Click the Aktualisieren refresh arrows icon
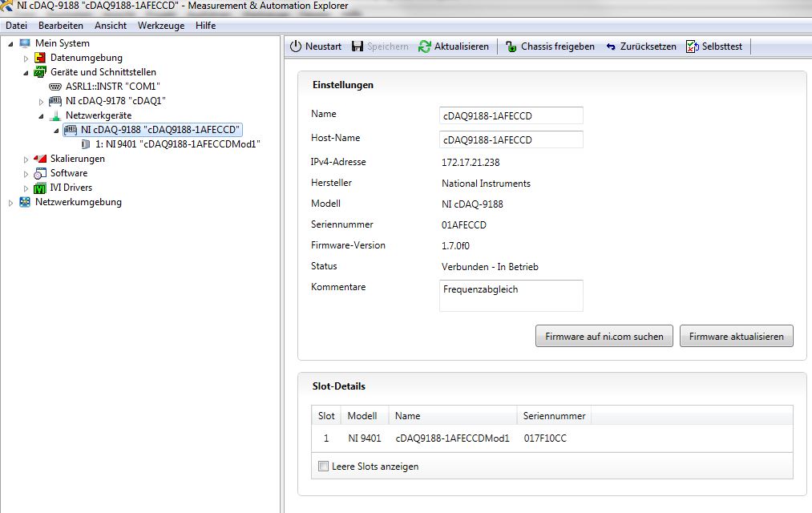812x513 pixels. pyautogui.click(x=425, y=46)
